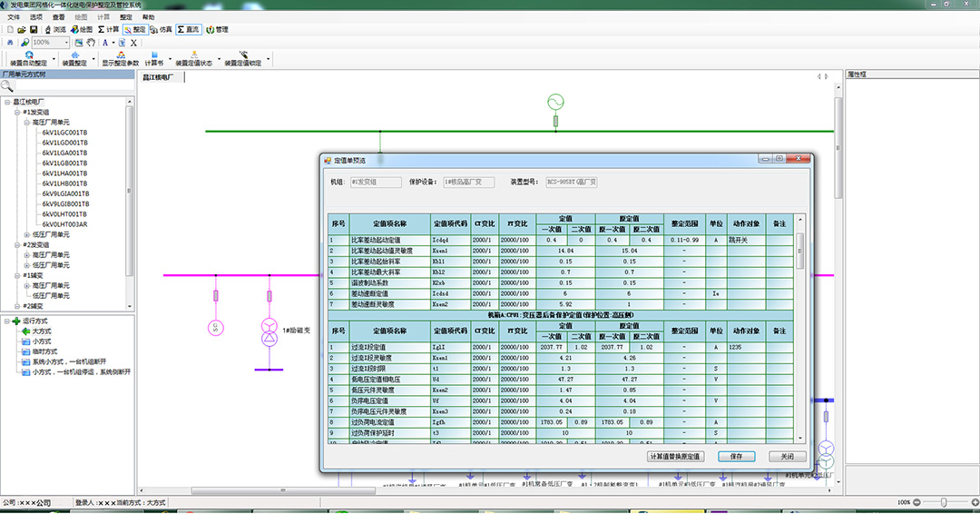980x514 pixels.
Task: Click the 仿真 simulation toolbar icon
Action: click(160, 30)
